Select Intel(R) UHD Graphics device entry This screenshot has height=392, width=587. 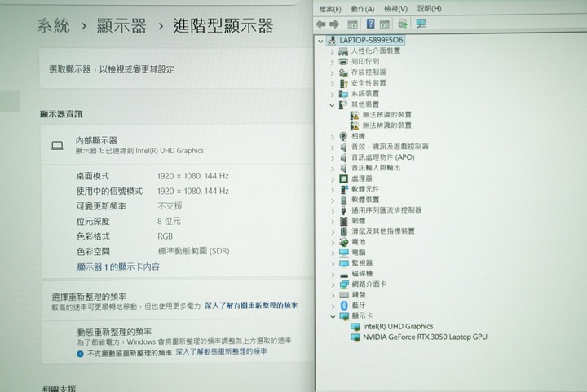pyautogui.click(x=398, y=326)
